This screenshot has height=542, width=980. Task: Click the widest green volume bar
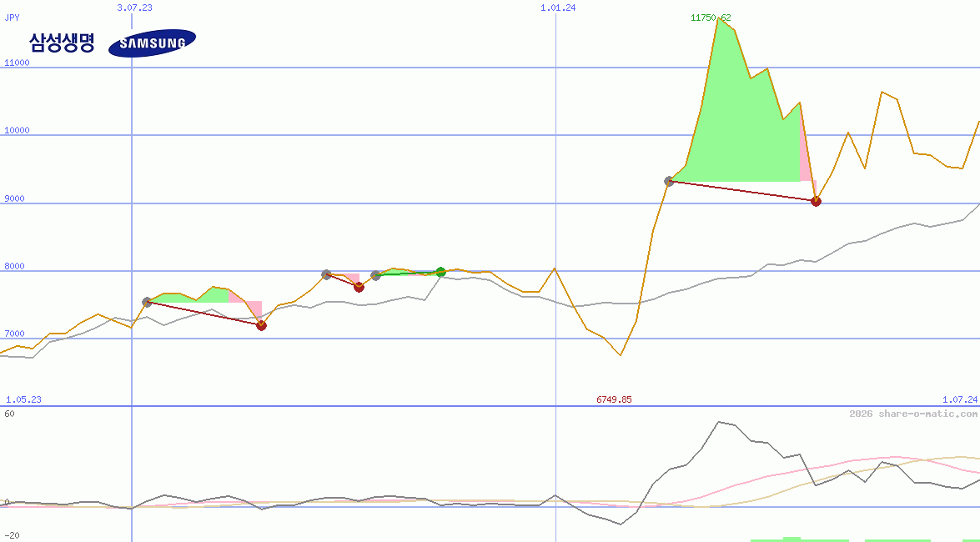tap(792, 538)
